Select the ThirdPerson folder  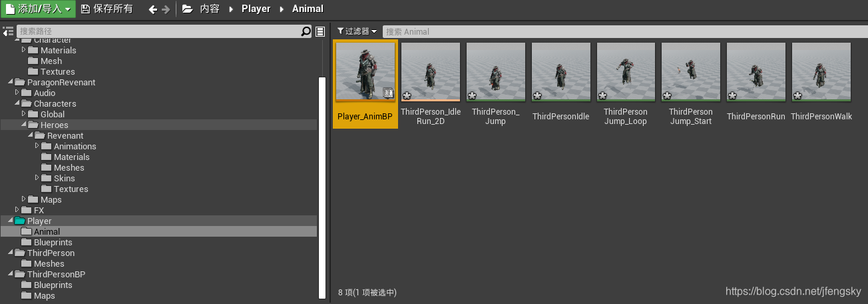click(x=51, y=253)
